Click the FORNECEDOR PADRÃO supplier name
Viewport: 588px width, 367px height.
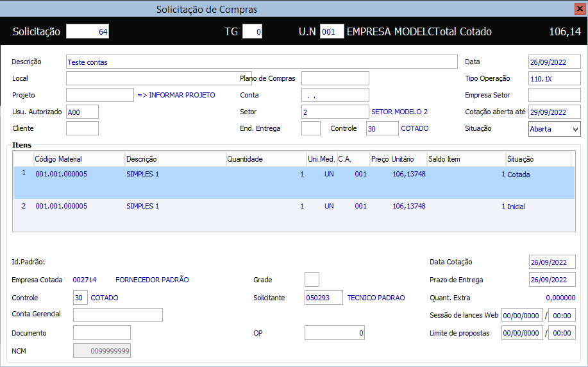152,280
